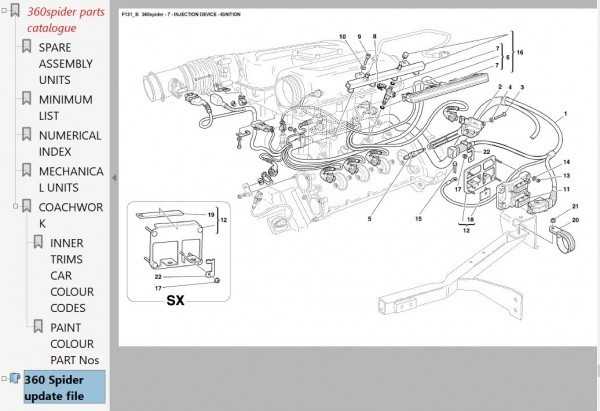Image resolution: width=600 pixels, height=411 pixels.
Task: Open INNER TRIMS CAR COLOUR CODES bookmark
Action: tap(72, 276)
